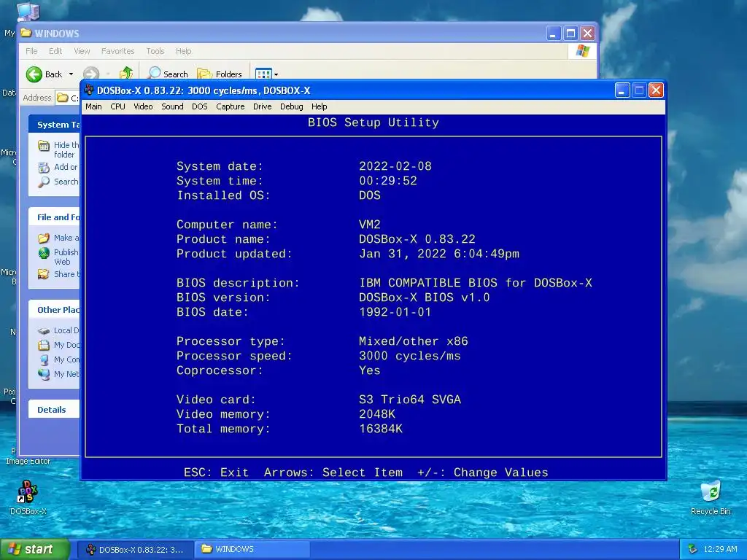Image resolution: width=747 pixels, height=560 pixels.
Task: Click the Up folder icon in Explorer
Action: point(125,74)
